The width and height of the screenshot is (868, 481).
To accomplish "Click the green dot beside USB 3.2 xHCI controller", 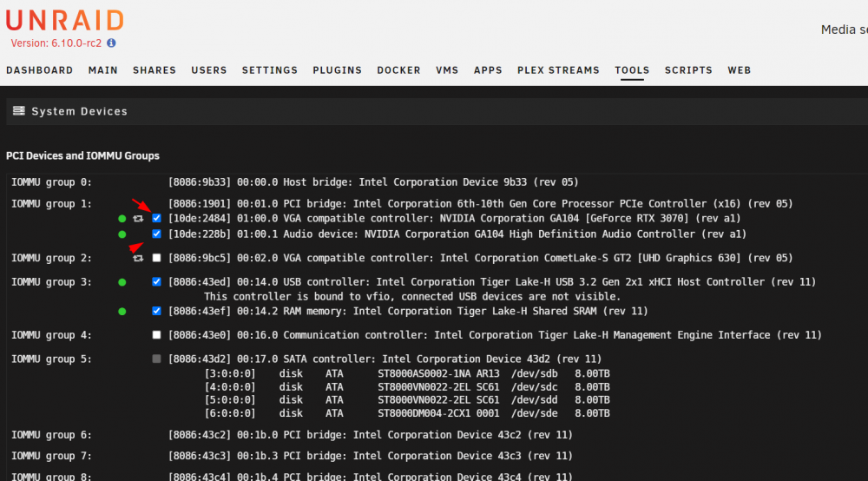I will tap(122, 282).
